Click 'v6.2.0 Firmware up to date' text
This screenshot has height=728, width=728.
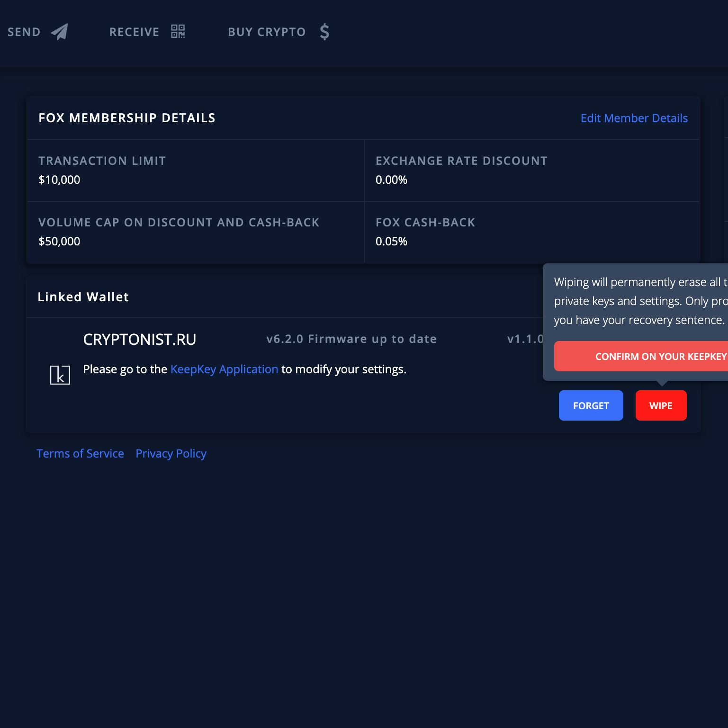point(351,339)
